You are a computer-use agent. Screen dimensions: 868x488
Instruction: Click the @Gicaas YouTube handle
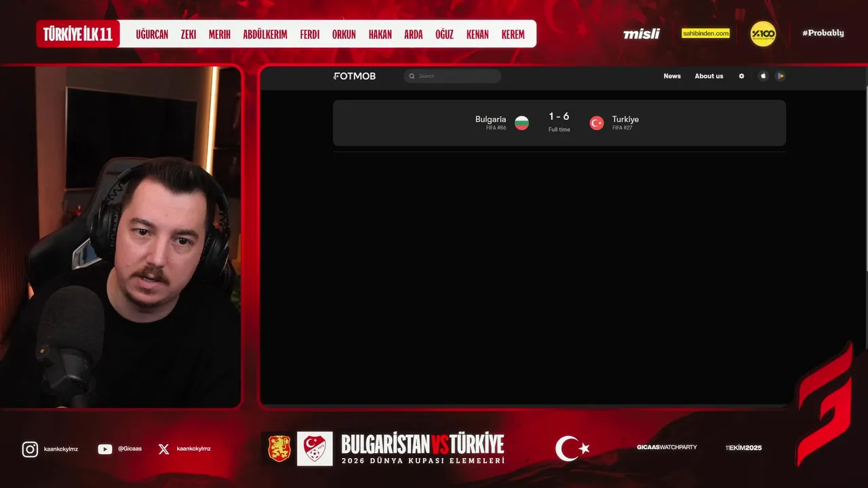[x=130, y=449]
